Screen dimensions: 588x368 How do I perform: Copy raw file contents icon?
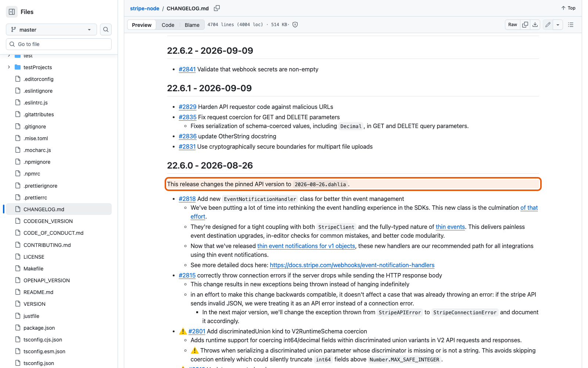(x=525, y=25)
